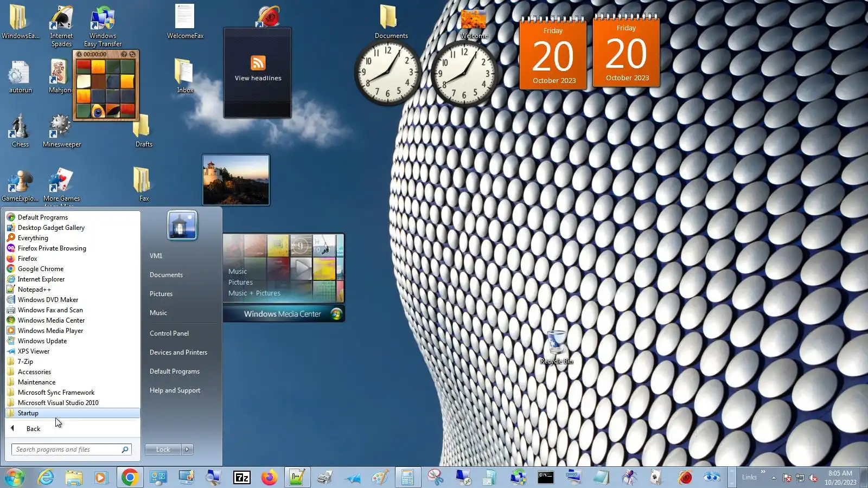Open Internet Explorer from the taskbar
Screen dimensions: 868x488
[x=46, y=478]
